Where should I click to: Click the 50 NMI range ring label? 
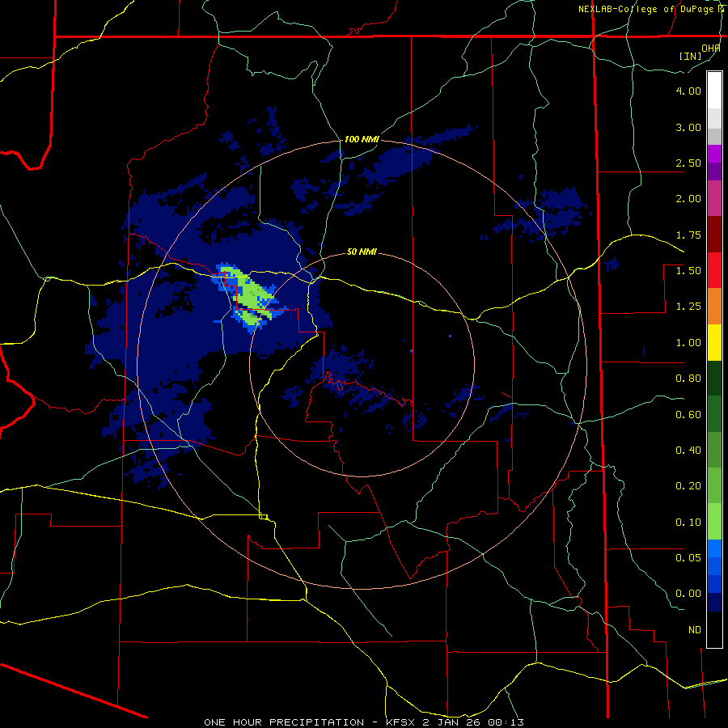pos(362,252)
